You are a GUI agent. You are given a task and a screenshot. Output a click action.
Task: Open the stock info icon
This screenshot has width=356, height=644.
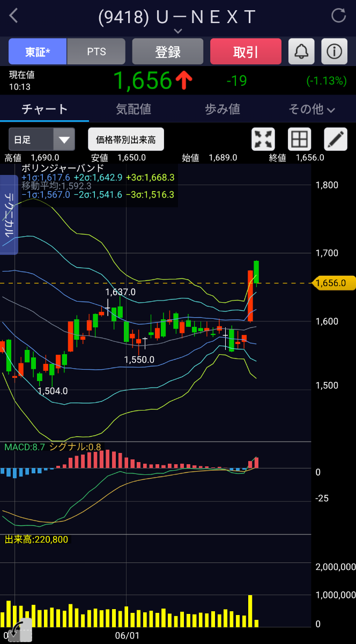pos(335,52)
